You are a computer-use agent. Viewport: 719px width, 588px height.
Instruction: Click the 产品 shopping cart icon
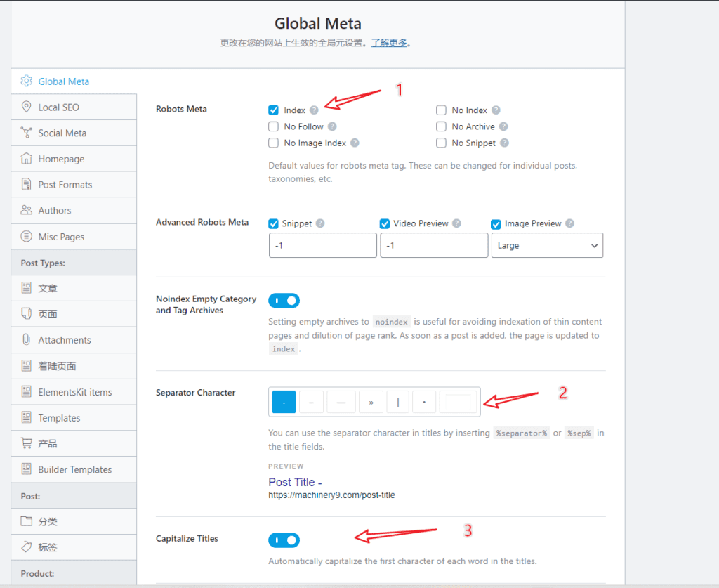pos(27,444)
